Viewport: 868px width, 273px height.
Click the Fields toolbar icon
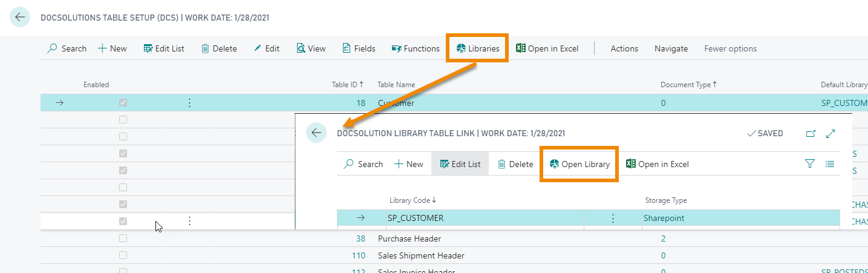tap(359, 48)
